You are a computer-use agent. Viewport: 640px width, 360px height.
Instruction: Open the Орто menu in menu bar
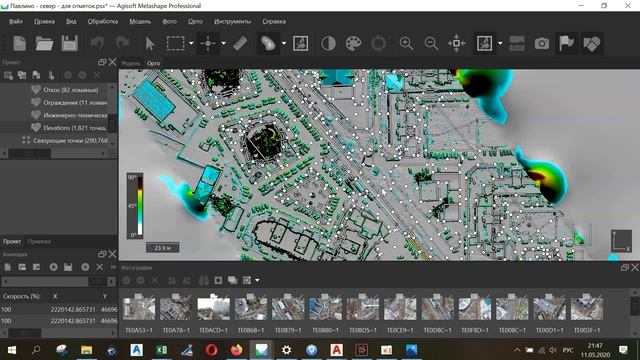pos(195,21)
